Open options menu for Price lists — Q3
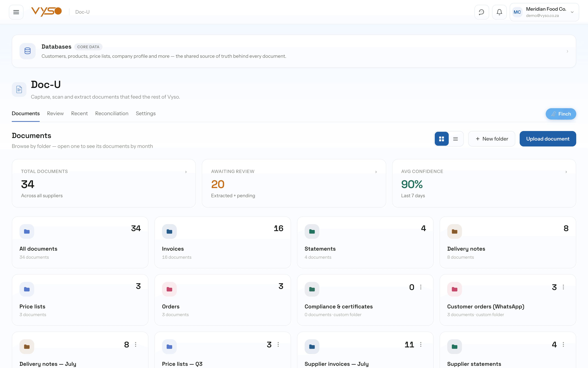Image resolution: width=588 pixels, height=368 pixels. [x=278, y=344]
